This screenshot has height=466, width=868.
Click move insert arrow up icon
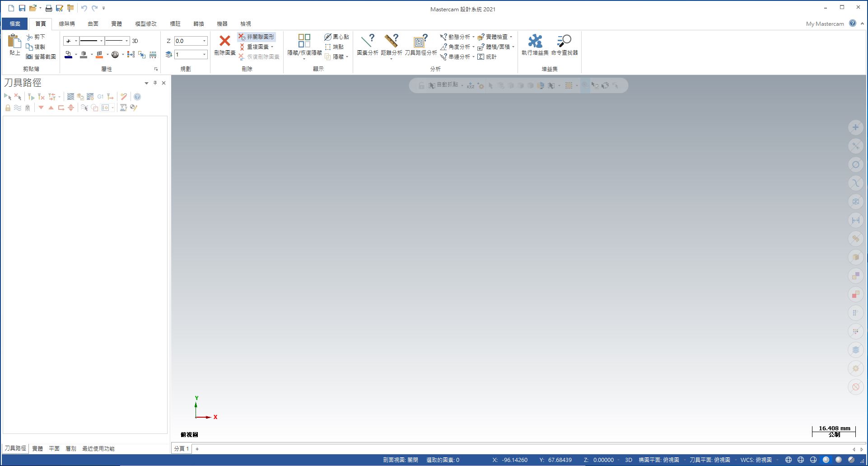[51, 108]
